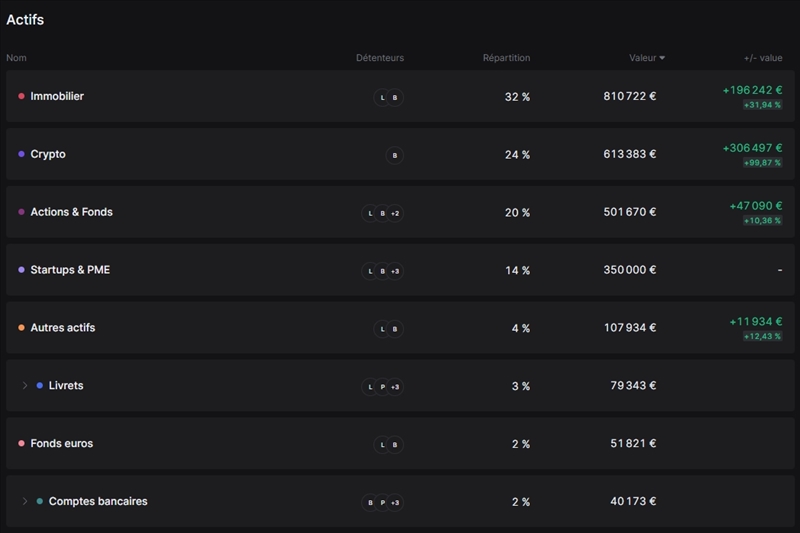Expand the Comptes bancaires row chevron
This screenshot has width=800, height=533.
[25, 502]
